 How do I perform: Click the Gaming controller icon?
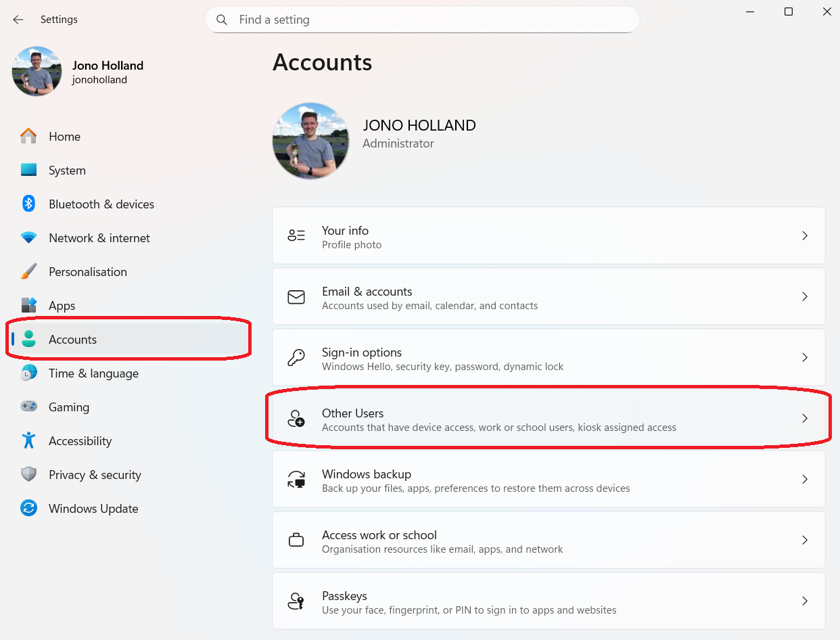[x=28, y=407]
